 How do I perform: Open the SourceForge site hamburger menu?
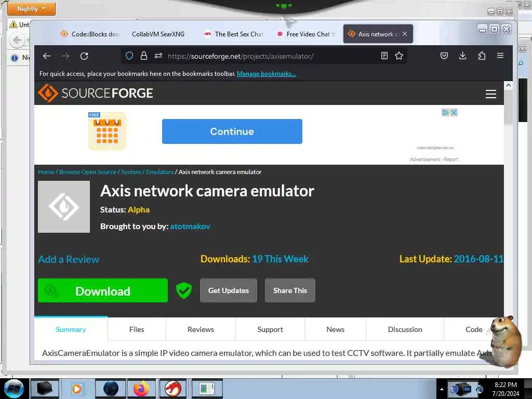(490, 94)
